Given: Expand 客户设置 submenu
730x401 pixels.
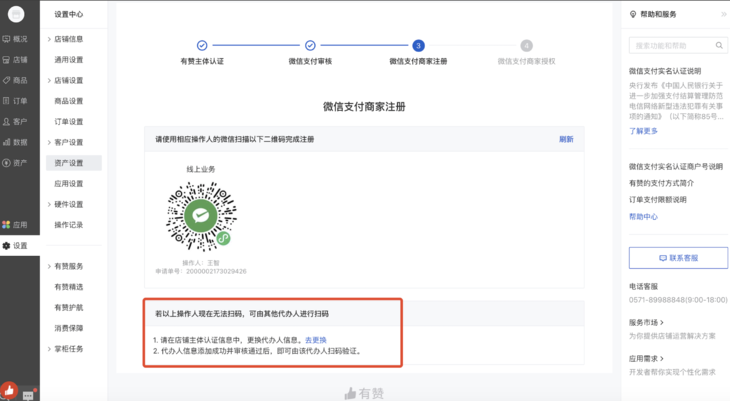Looking at the screenshot, I should (x=68, y=142).
